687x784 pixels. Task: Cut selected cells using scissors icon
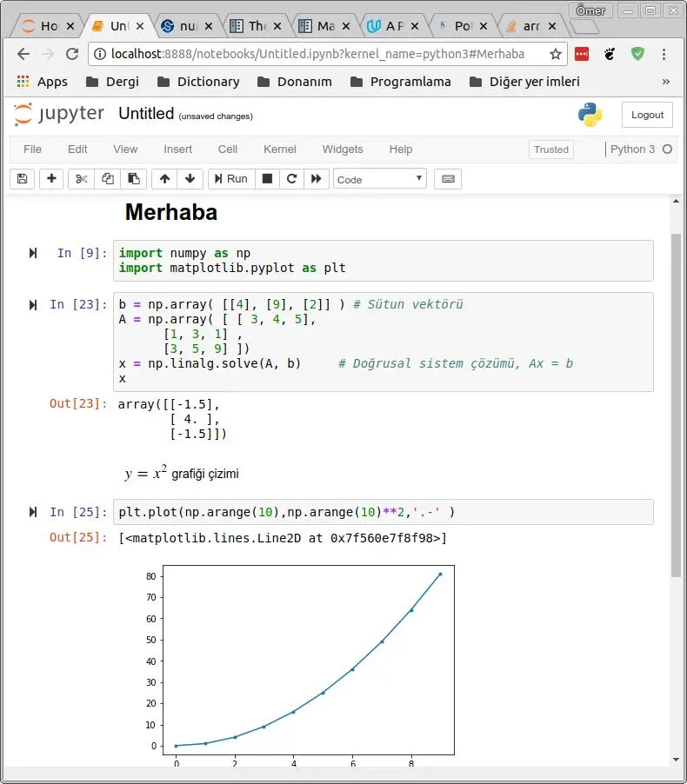point(81,178)
